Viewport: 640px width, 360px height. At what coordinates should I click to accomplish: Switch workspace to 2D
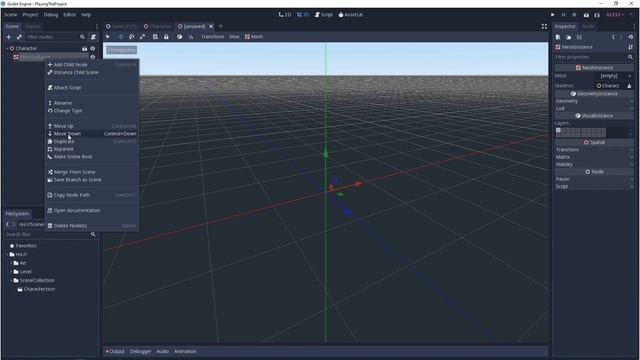285,15
